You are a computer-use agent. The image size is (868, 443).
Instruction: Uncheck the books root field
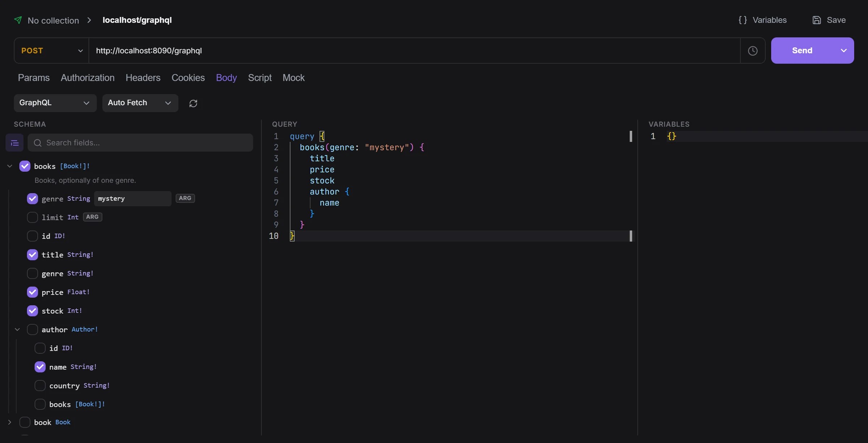(x=25, y=166)
